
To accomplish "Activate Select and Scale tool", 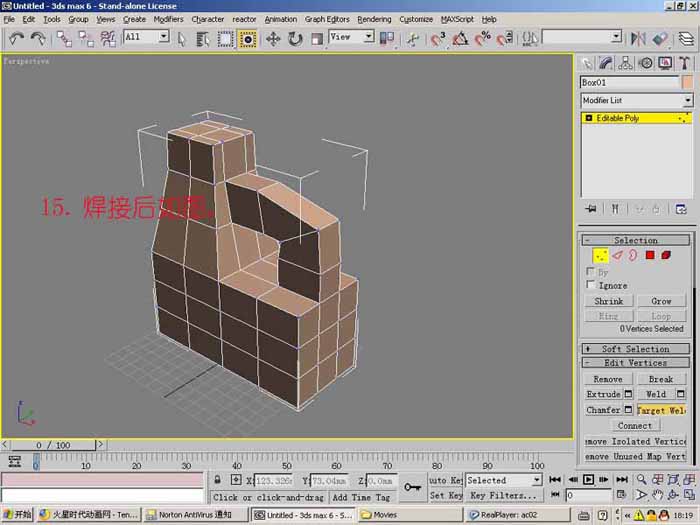I will 317,39.
